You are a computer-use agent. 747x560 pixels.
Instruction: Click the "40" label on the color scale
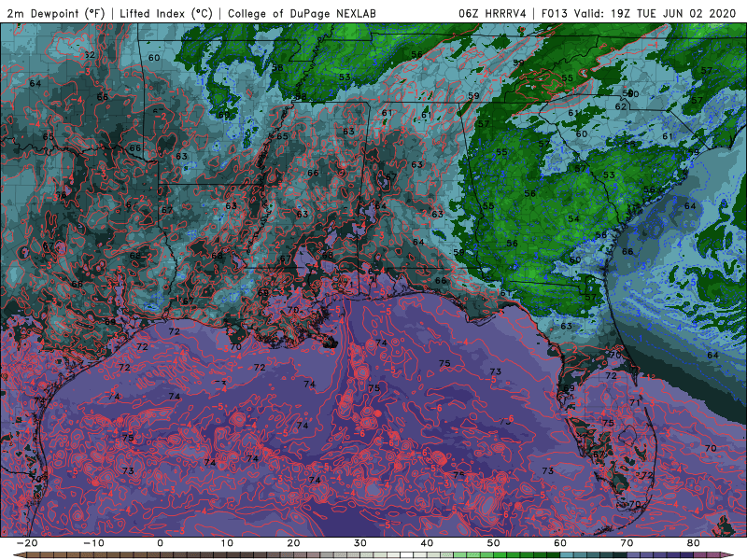pos(427,543)
